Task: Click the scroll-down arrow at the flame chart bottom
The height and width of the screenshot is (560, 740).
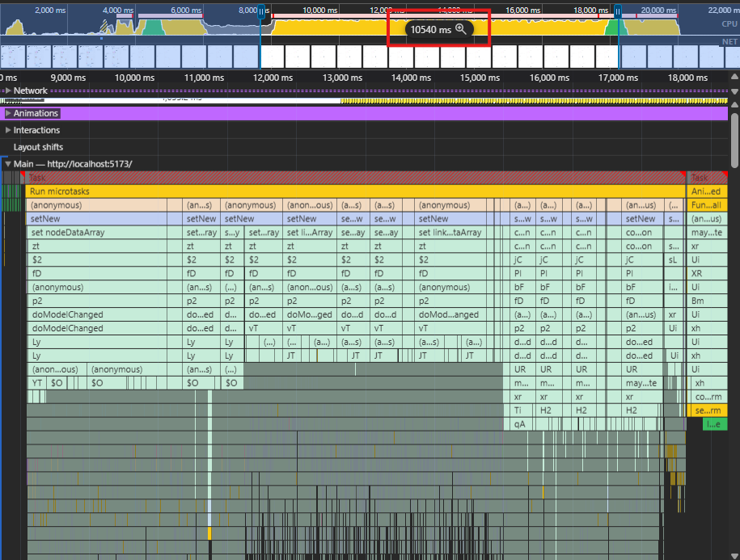Action: tap(734, 556)
